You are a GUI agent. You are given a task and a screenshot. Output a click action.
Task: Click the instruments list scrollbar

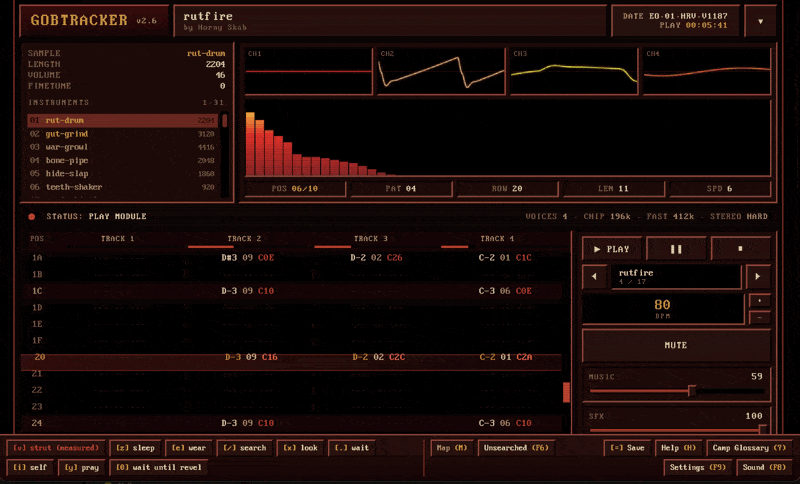[x=224, y=155]
